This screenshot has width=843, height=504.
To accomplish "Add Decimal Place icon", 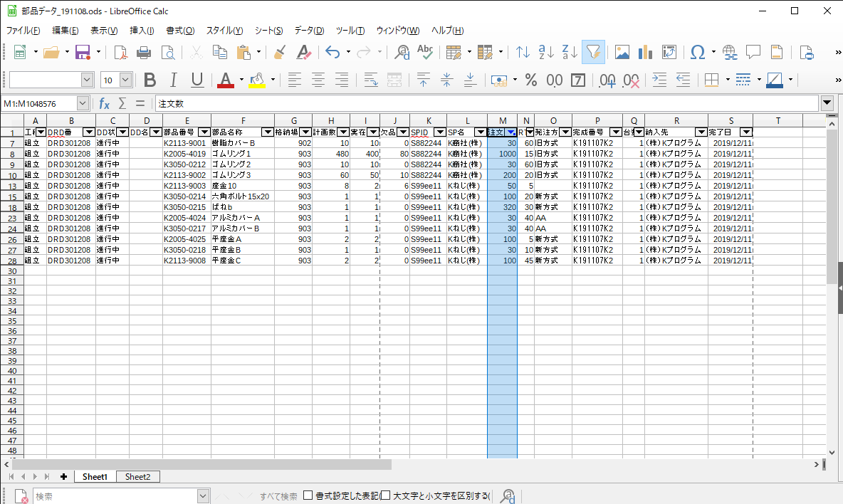I will (x=607, y=80).
